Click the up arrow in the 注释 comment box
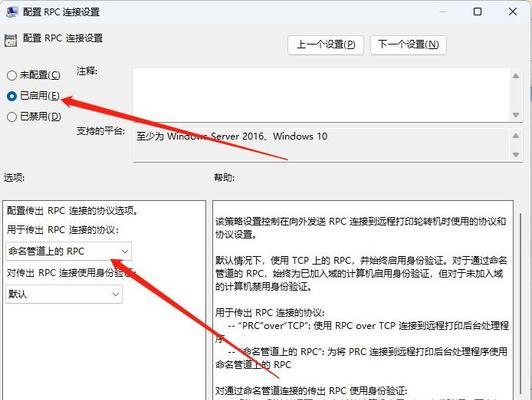This screenshot has height=400, width=532. coord(516,76)
